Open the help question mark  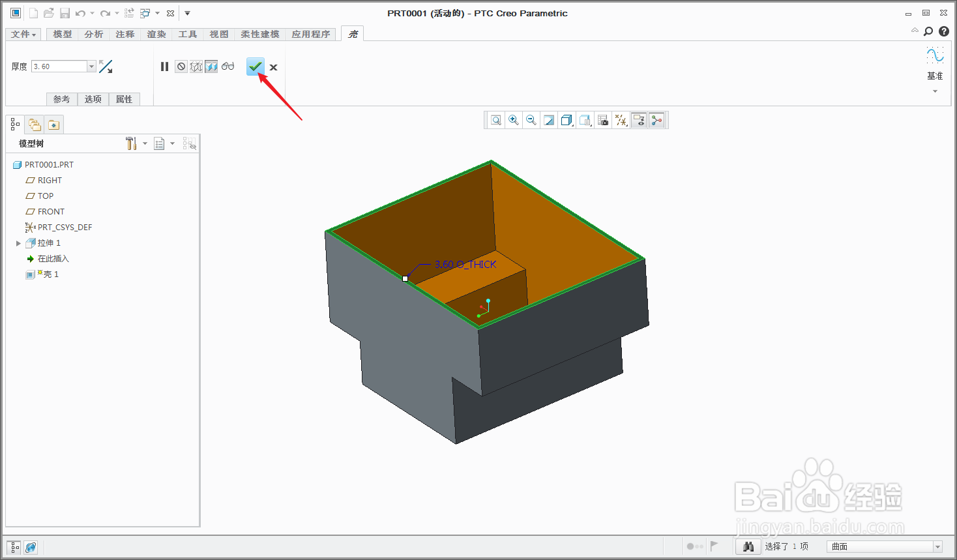pos(943,31)
